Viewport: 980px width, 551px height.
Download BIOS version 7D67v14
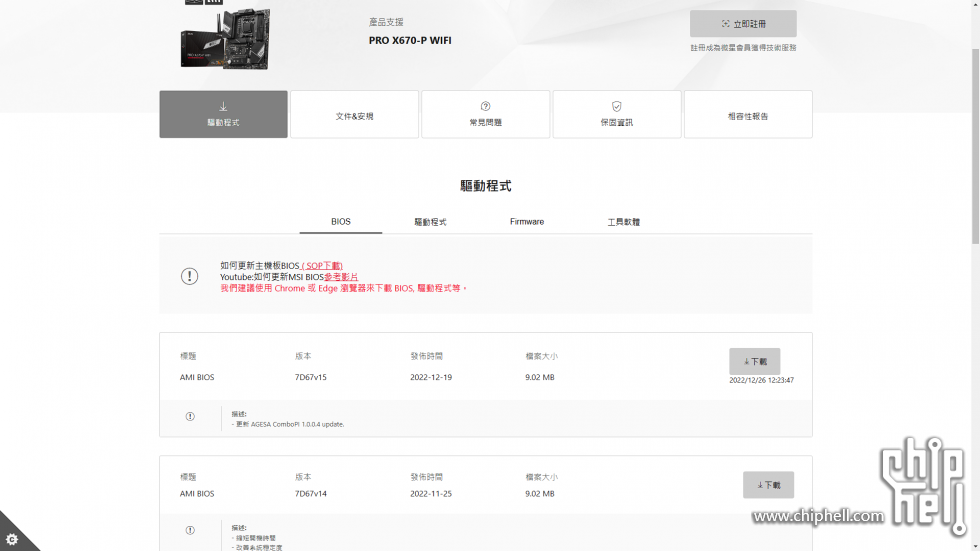pos(768,485)
